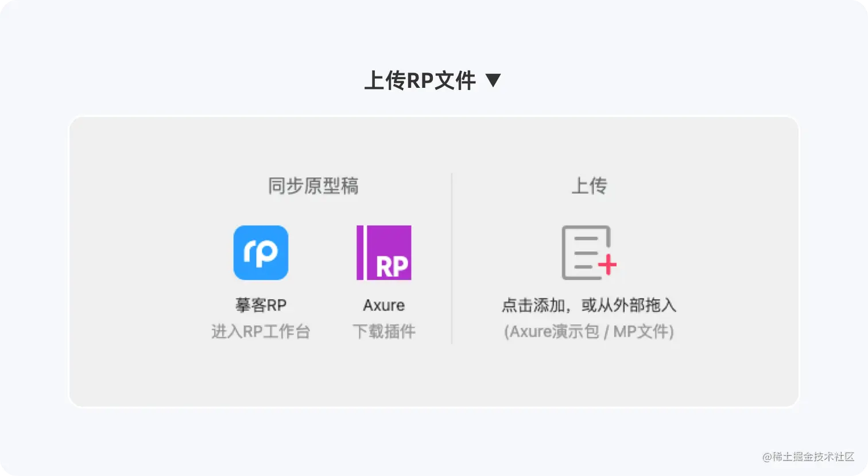Click the add-file upload icon
Viewport: 868px width, 476px height.
click(589, 252)
